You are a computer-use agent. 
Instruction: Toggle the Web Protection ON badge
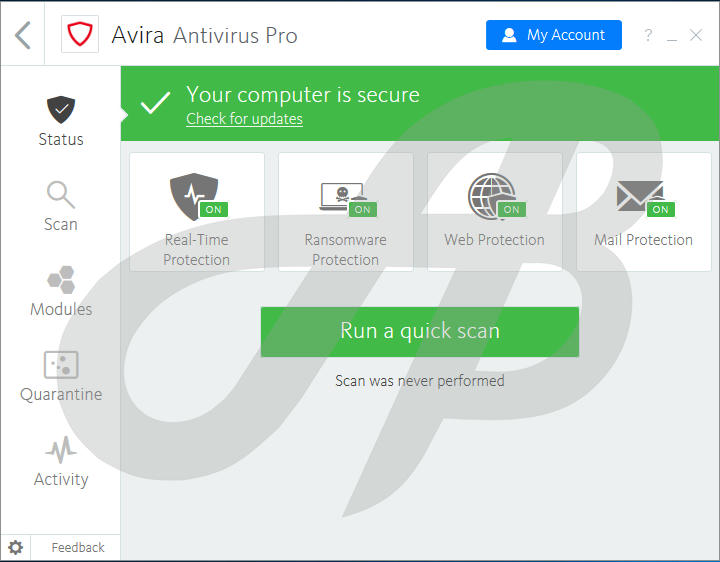[x=512, y=209]
